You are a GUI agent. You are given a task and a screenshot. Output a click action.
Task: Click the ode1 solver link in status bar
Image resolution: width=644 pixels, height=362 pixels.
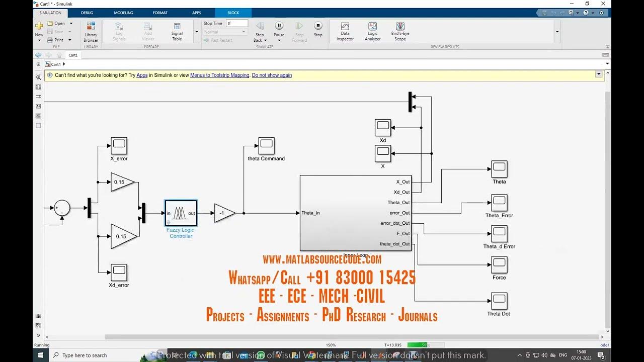605,345
